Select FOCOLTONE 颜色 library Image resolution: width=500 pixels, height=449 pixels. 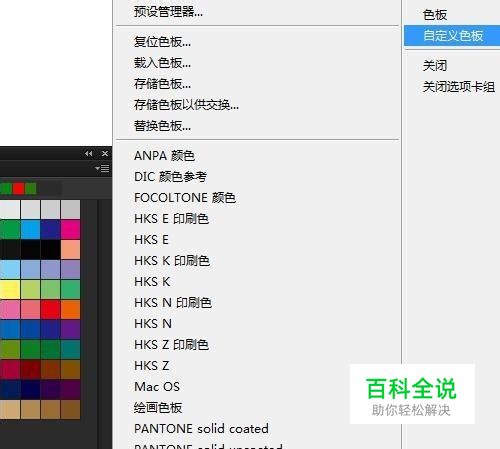185,198
